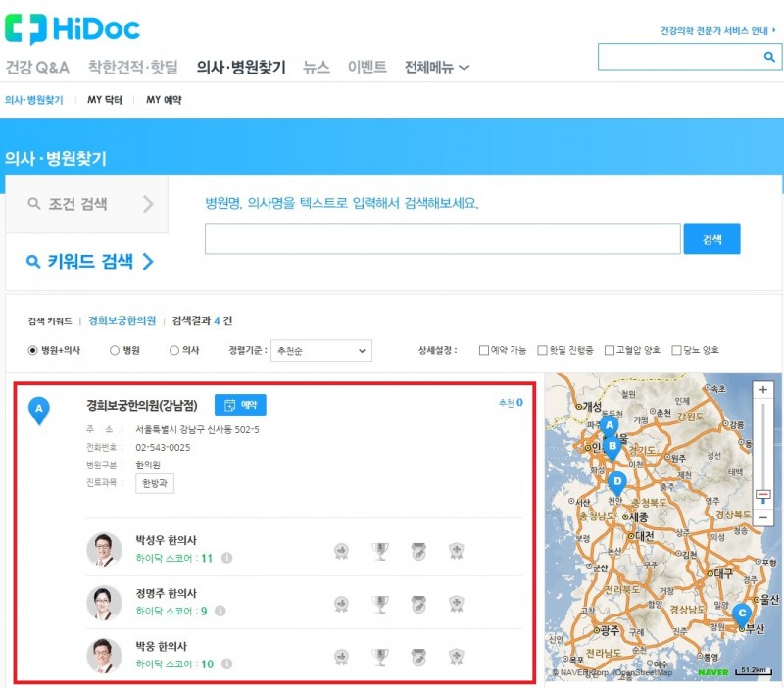This screenshot has height=688, width=784.
Task: Open 경희보궁한의원(강남점) hospital title
Action: (x=142, y=405)
